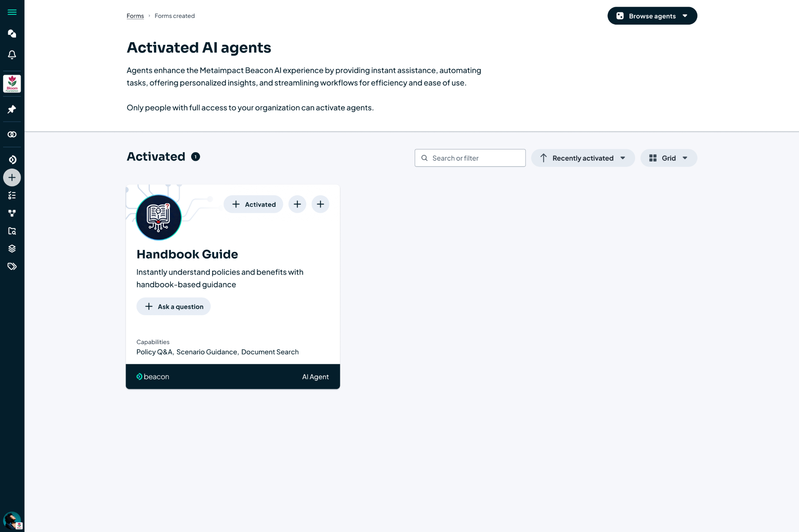Image resolution: width=799 pixels, height=532 pixels.
Task: Open the folder search icon
Action: [12, 231]
